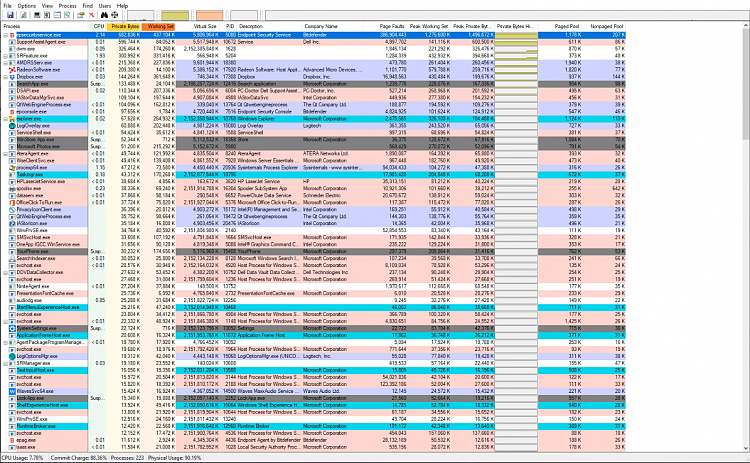Collapse the SRFeature.exe tree node
Screen dimensions: 750x463
pyautogui.click(x=6, y=56)
